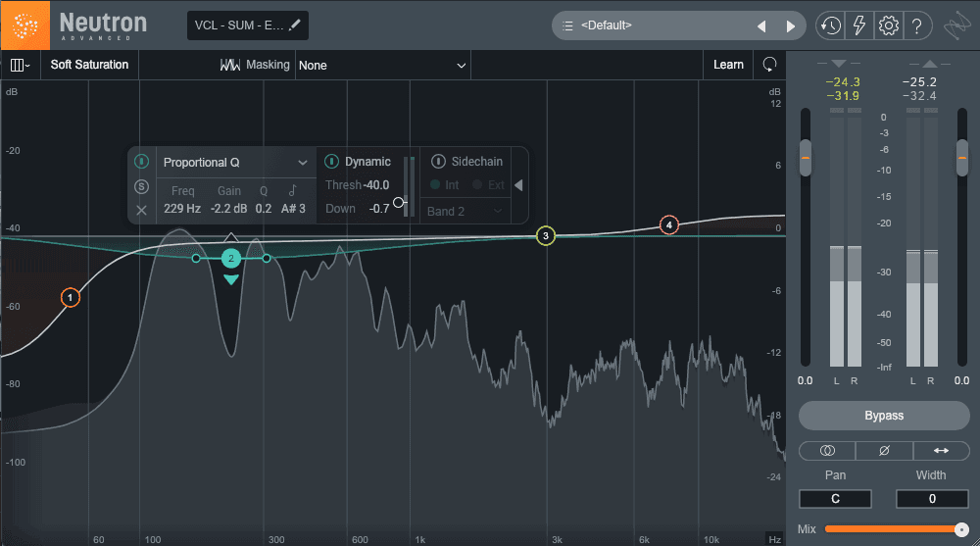The width and height of the screenshot is (980, 546).
Task: Click the output gain slider handle
Action: (962, 158)
